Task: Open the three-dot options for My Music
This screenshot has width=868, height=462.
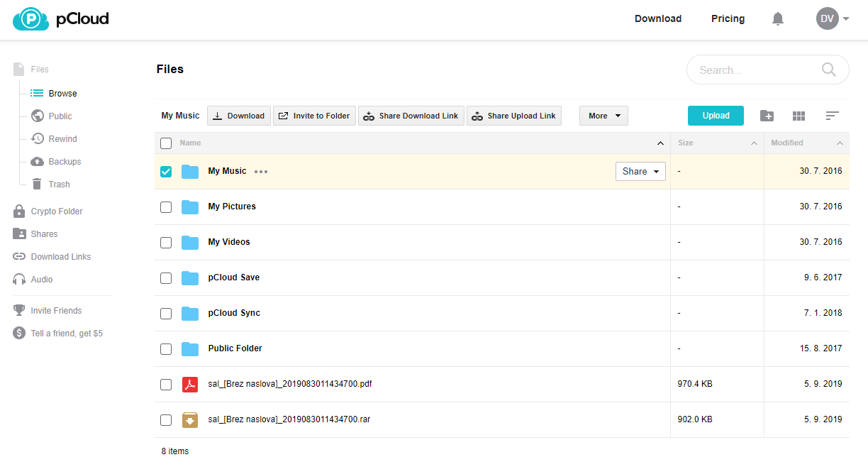Action: click(261, 172)
